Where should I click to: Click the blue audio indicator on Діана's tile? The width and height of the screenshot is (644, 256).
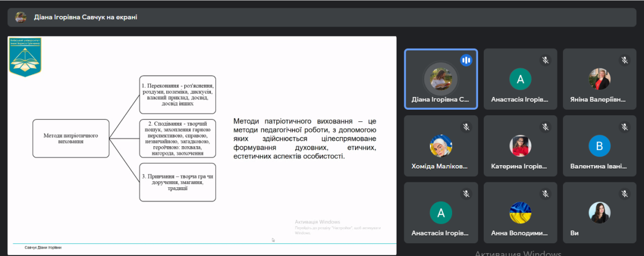click(x=466, y=60)
